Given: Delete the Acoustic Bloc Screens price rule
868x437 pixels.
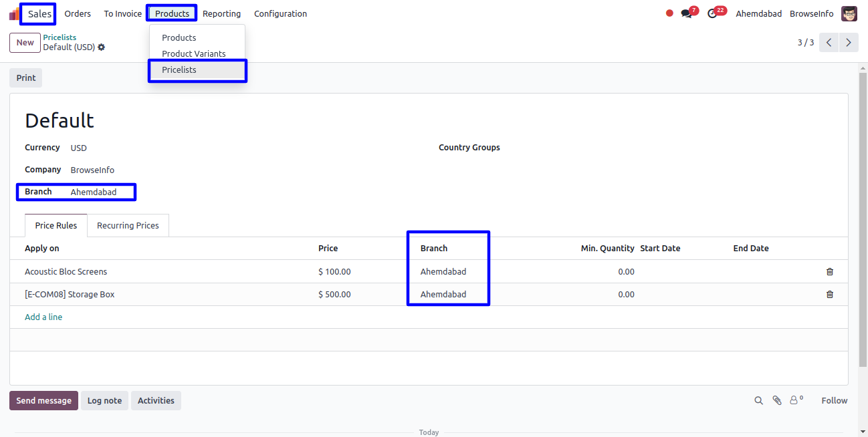Looking at the screenshot, I should tap(829, 272).
